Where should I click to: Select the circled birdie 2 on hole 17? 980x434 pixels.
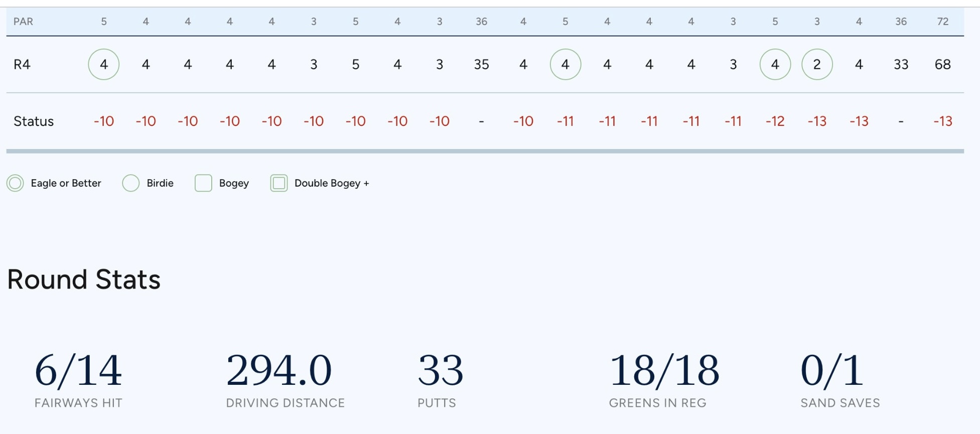[x=817, y=64]
